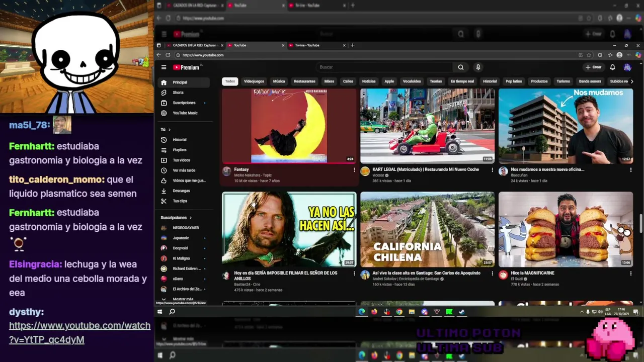The height and width of the screenshot is (362, 644).
Task: Open more options for KART LEGAL video
Action: coord(493,170)
